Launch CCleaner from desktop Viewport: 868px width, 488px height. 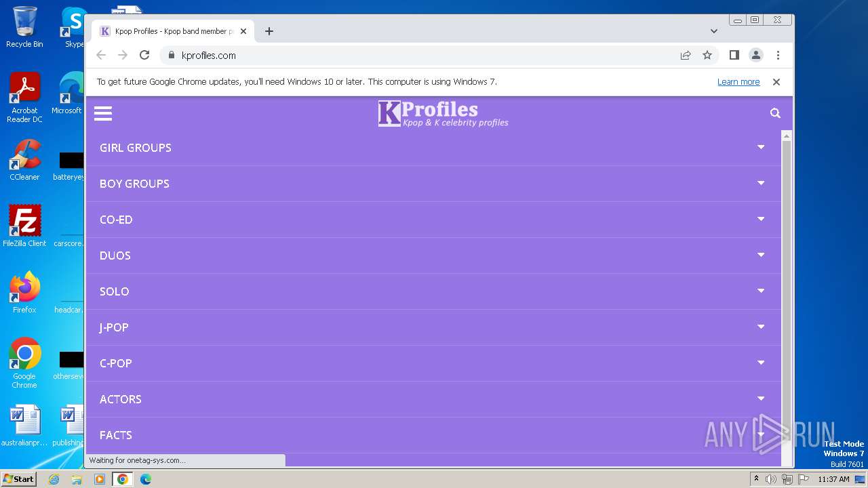click(x=24, y=160)
